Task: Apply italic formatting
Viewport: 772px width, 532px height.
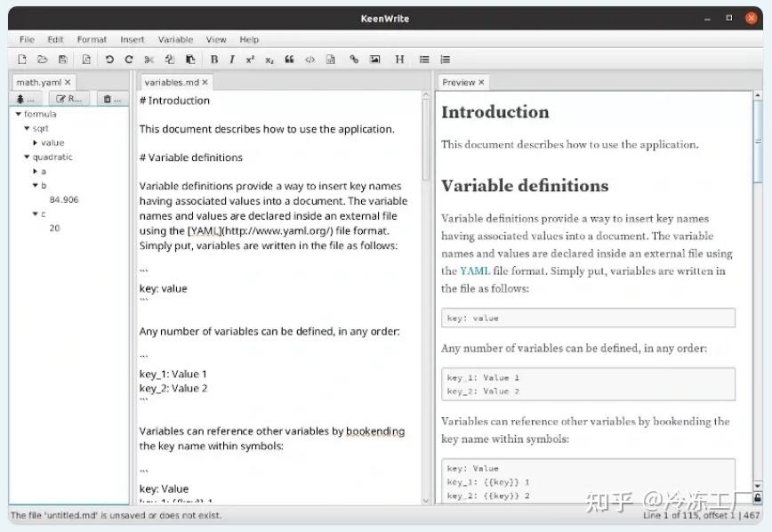Action: click(233, 59)
